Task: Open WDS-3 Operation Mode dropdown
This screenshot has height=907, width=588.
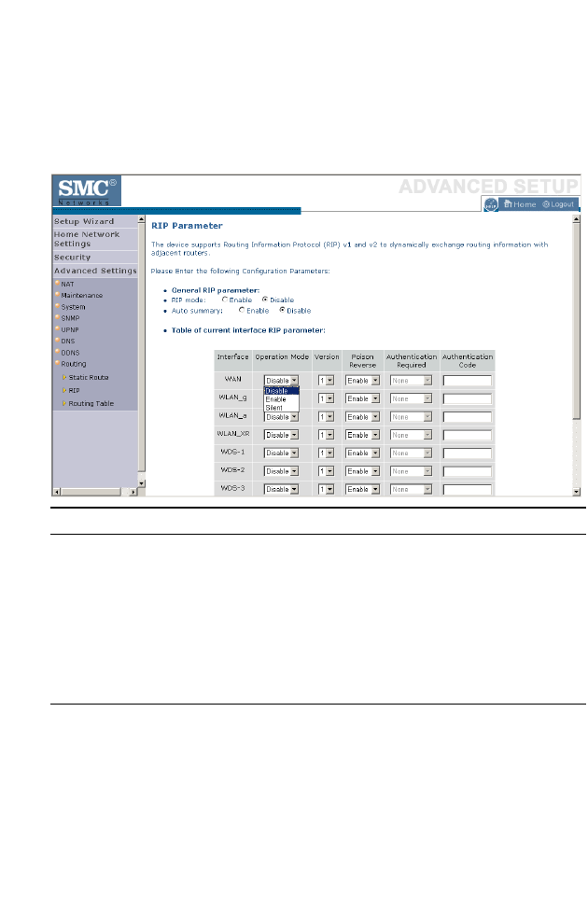Action: pos(281,489)
